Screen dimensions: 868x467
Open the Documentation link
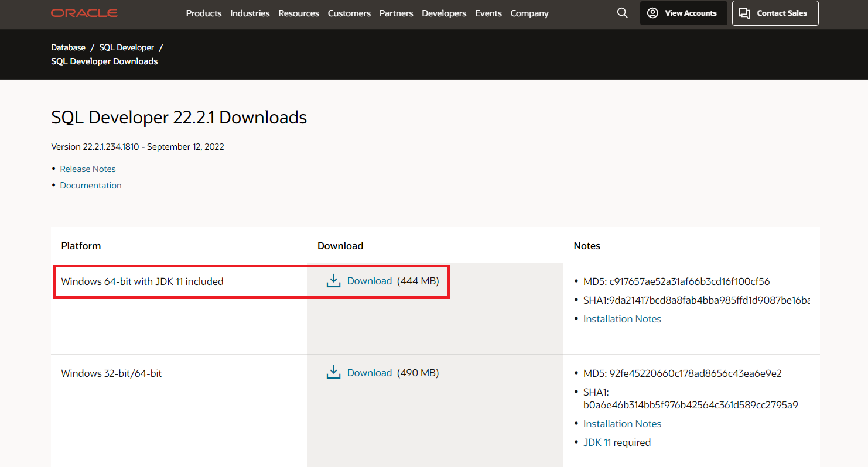click(x=91, y=185)
